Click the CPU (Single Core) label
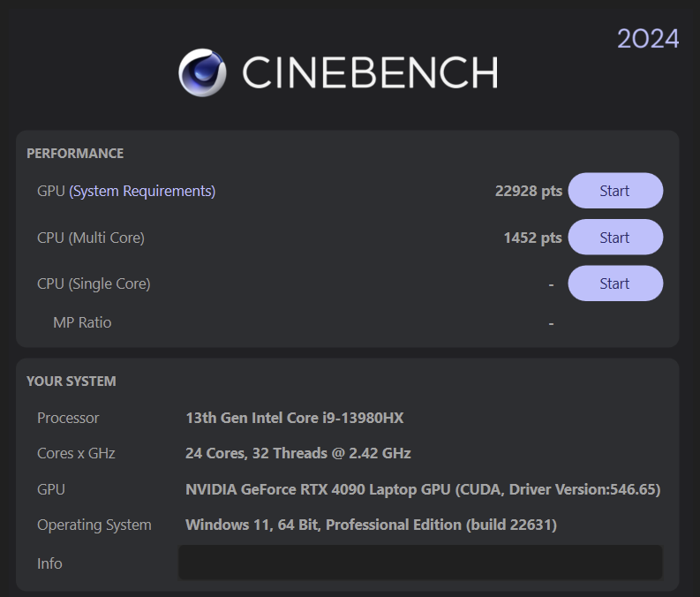This screenshot has width=700, height=597. 94,283
